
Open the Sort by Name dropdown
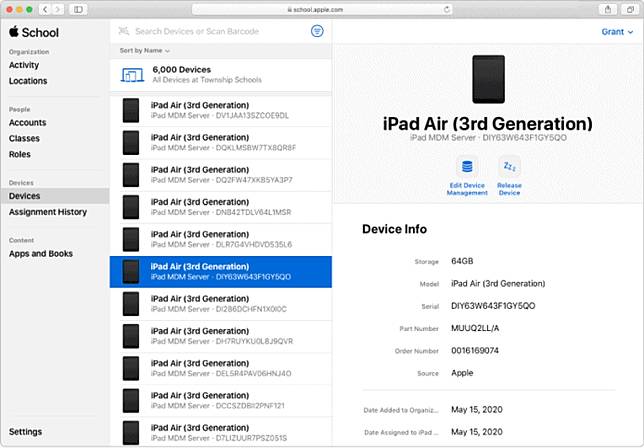(145, 51)
